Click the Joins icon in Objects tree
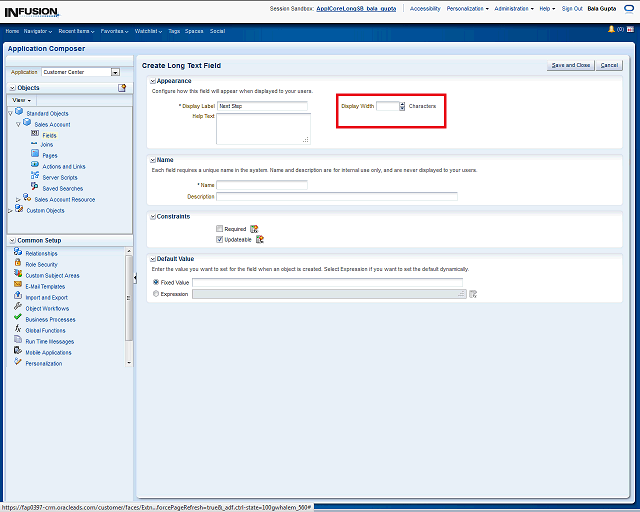Image resolution: width=640 pixels, height=512 pixels. [x=35, y=144]
